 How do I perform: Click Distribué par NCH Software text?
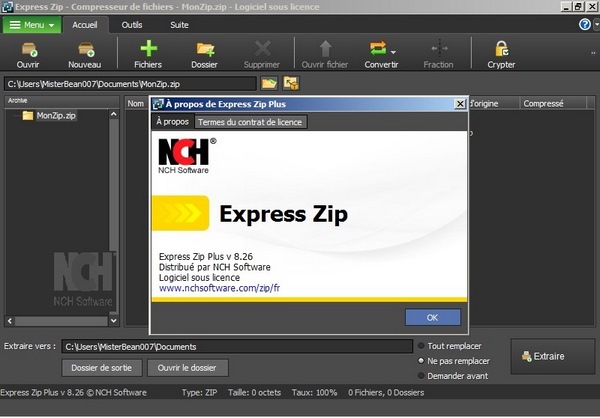pos(215,267)
